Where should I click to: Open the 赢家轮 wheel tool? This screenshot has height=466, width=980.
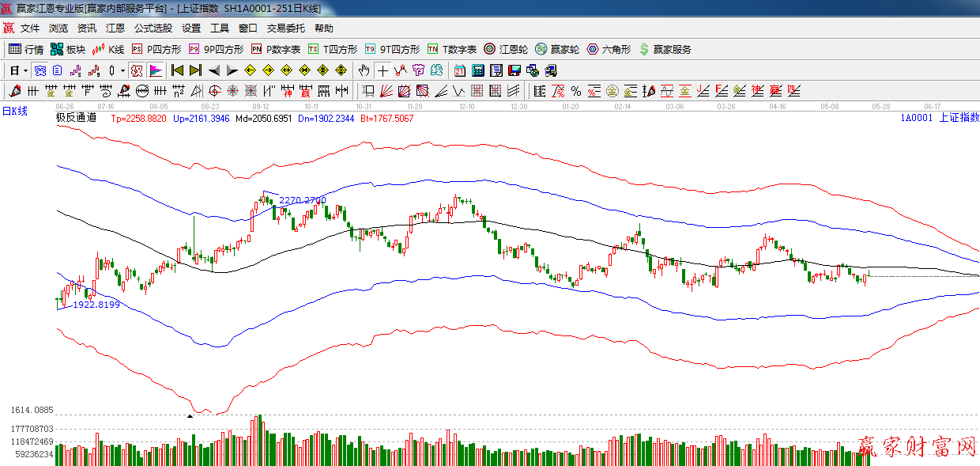pyautogui.click(x=557, y=49)
